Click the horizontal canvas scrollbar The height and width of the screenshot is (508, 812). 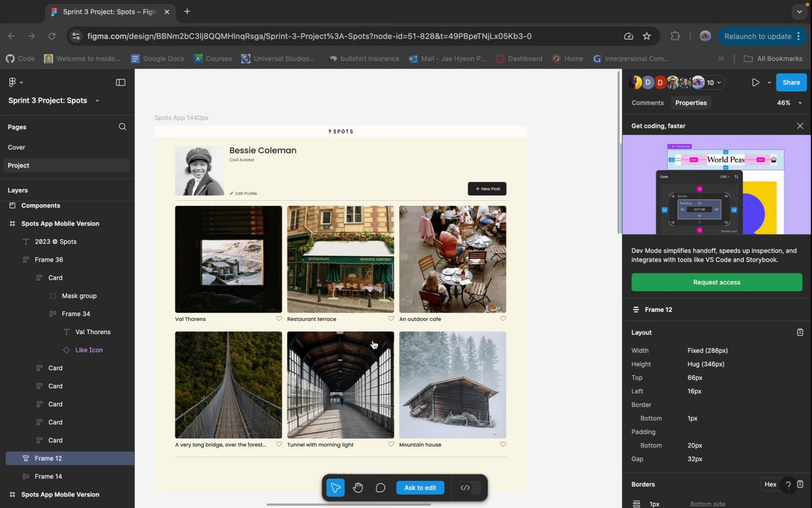(348, 505)
